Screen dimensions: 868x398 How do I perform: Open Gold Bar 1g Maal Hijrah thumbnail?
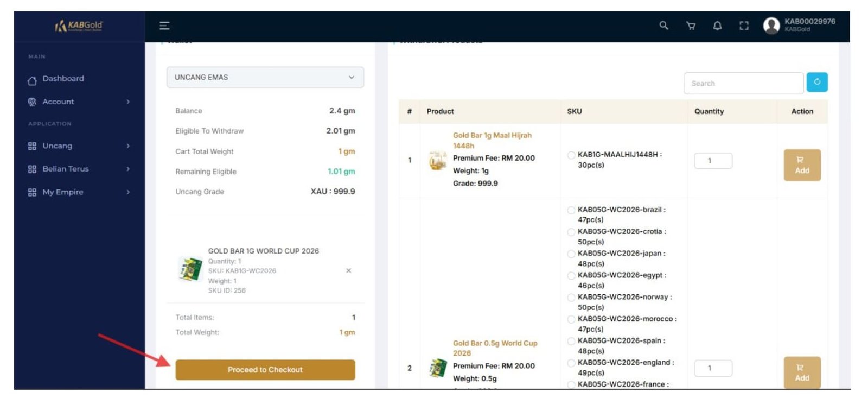coord(437,160)
